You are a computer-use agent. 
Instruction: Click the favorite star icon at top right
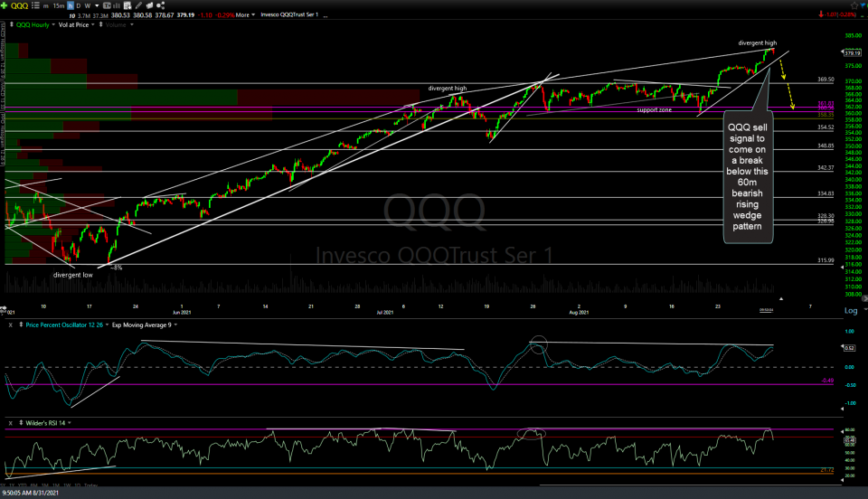(x=854, y=5)
